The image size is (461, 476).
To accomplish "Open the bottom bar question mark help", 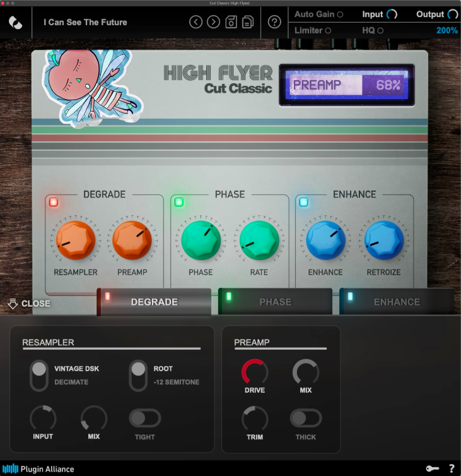I will [x=452, y=468].
